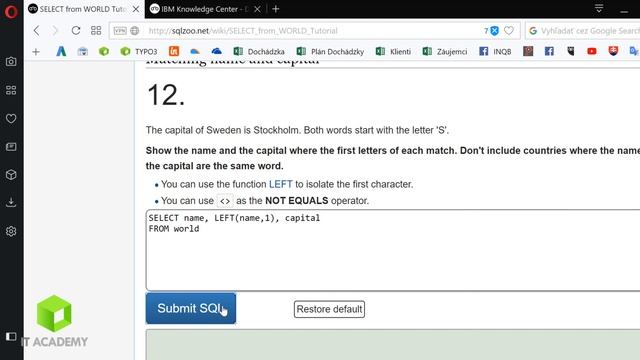Open the Slovak shield bookmark icon
640x360 pixels.
(x=613, y=51)
